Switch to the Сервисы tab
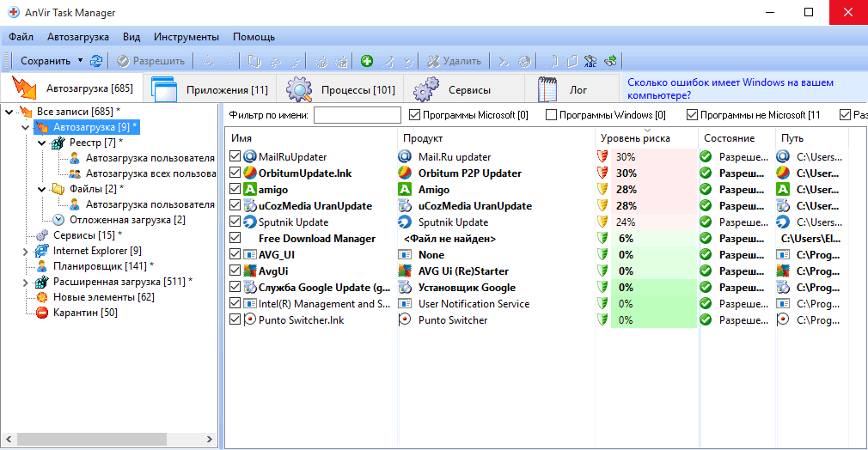868x450 pixels. [x=464, y=89]
